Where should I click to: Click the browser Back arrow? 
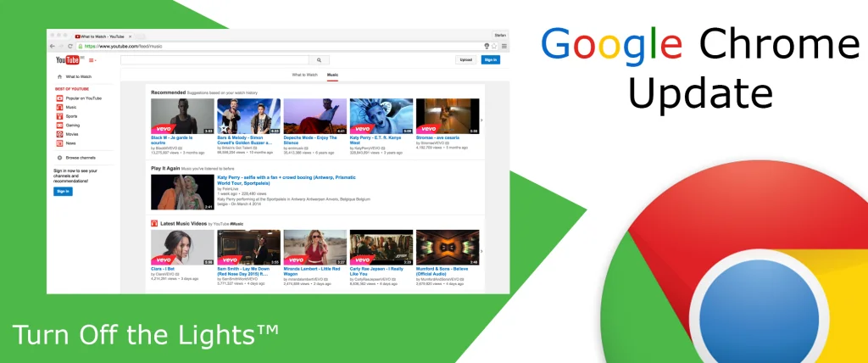coord(53,46)
